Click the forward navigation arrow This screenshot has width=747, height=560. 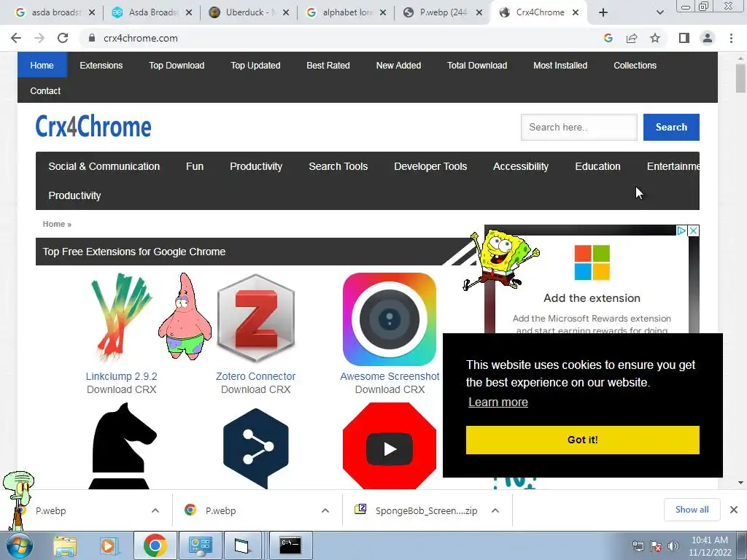pyautogui.click(x=39, y=38)
